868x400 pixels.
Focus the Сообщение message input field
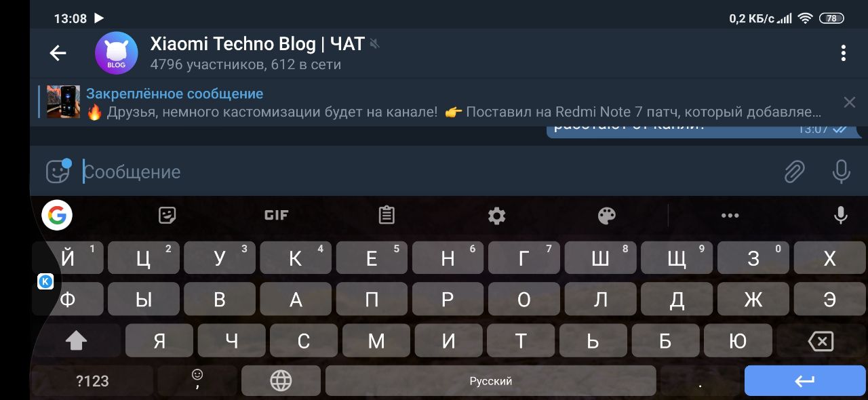tap(427, 172)
